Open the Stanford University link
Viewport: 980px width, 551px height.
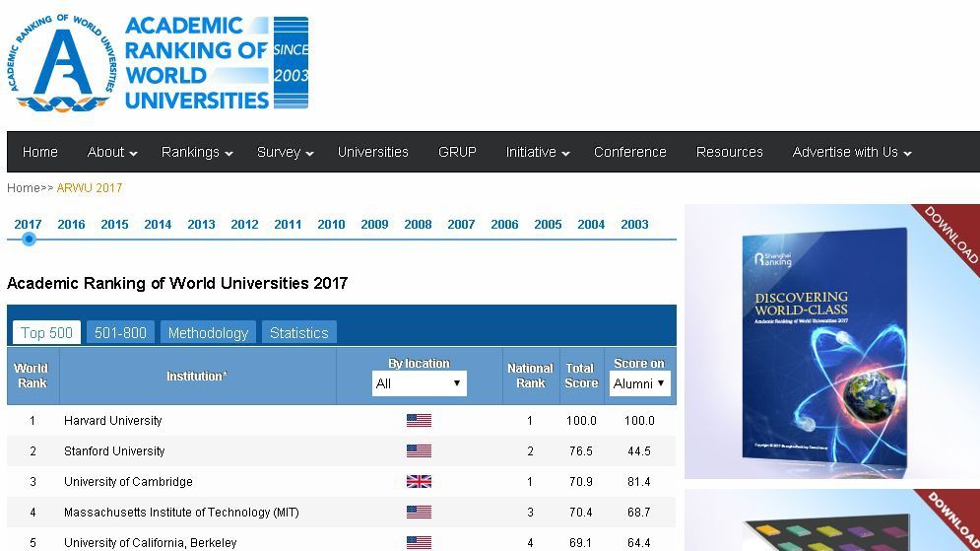pos(114,450)
